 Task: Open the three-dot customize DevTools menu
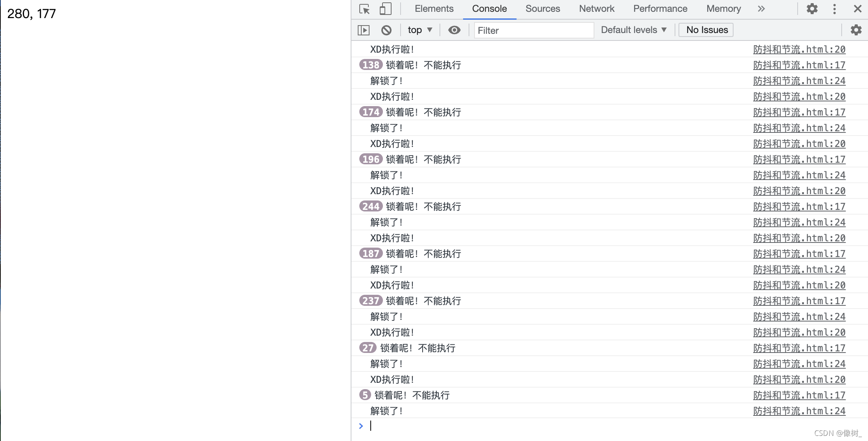click(835, 9)
